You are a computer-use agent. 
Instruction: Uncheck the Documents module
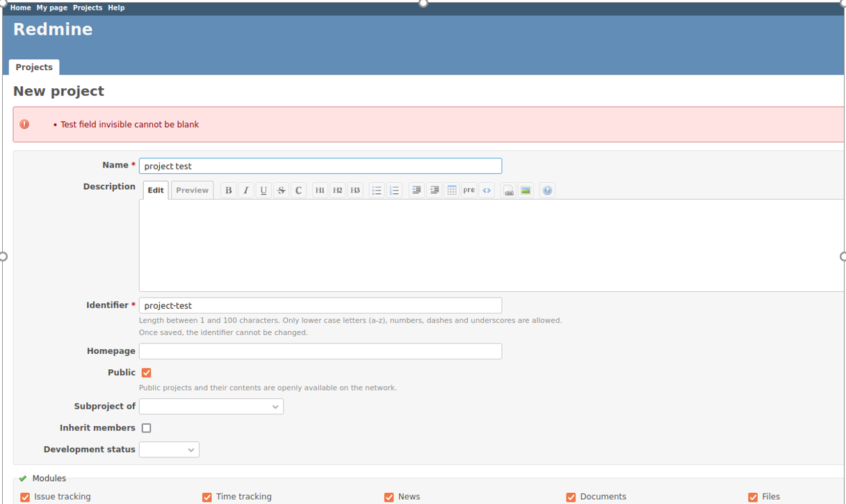(571, 497)
